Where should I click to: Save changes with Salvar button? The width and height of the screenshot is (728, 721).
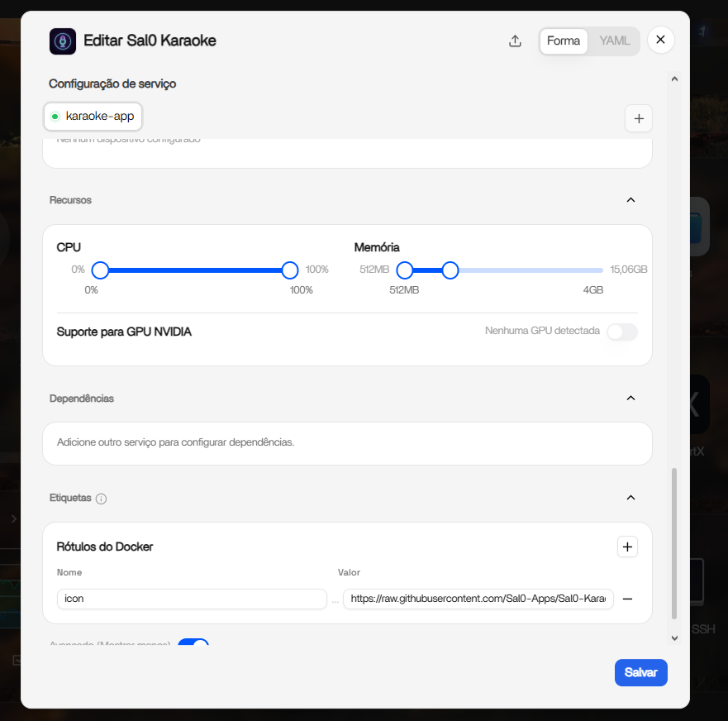[640, 672]
